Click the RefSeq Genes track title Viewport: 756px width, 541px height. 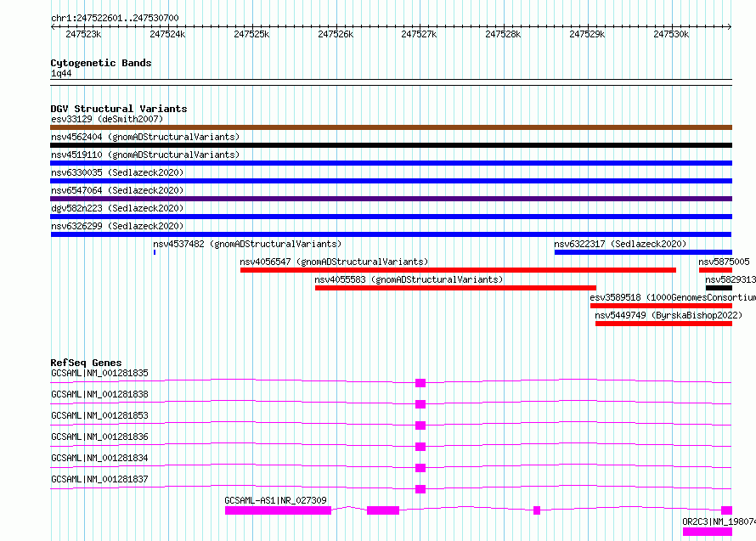tap(86, 363)
